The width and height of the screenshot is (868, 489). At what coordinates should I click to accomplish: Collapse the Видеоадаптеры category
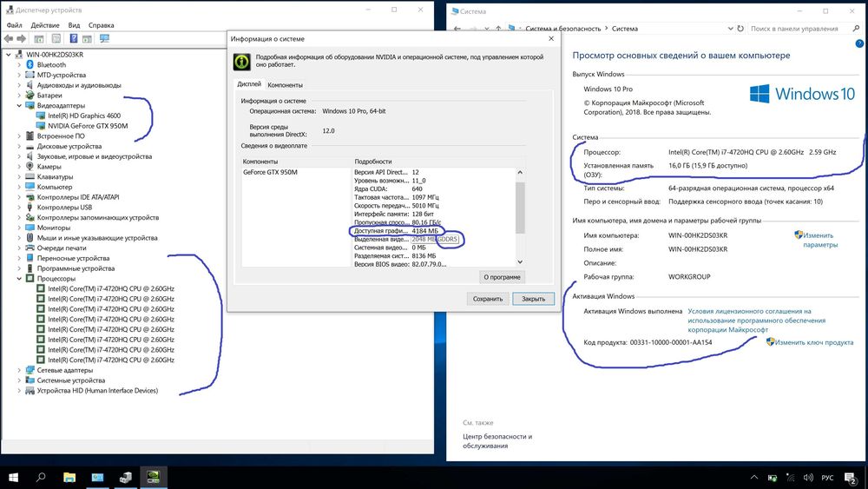[19, 105]
